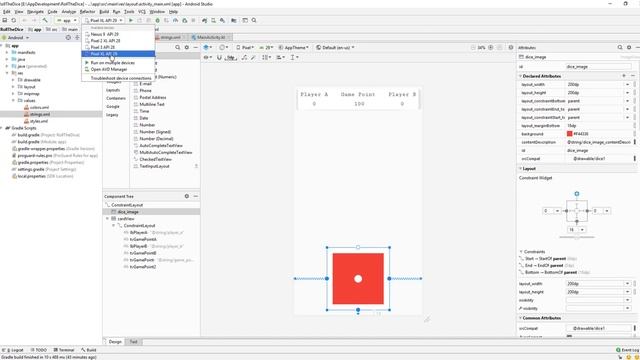The image size is (640, 360).
Task: Open the app run configuration dropdown
Action: point(67,20)
